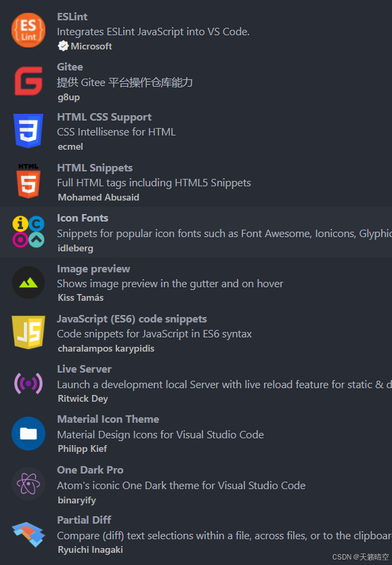Click publisher name Philipp Kief
This screenshot has width=392, height=565.
point(83,449)
